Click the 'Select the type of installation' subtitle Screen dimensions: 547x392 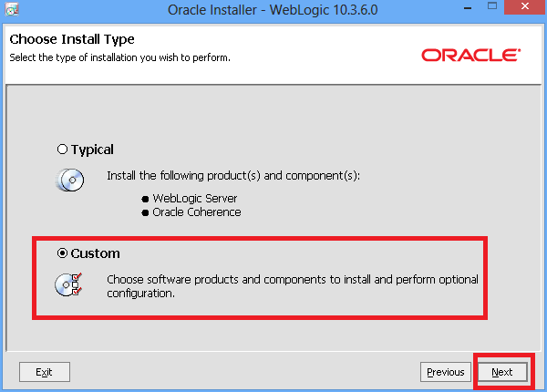click(x=119, y=57)
